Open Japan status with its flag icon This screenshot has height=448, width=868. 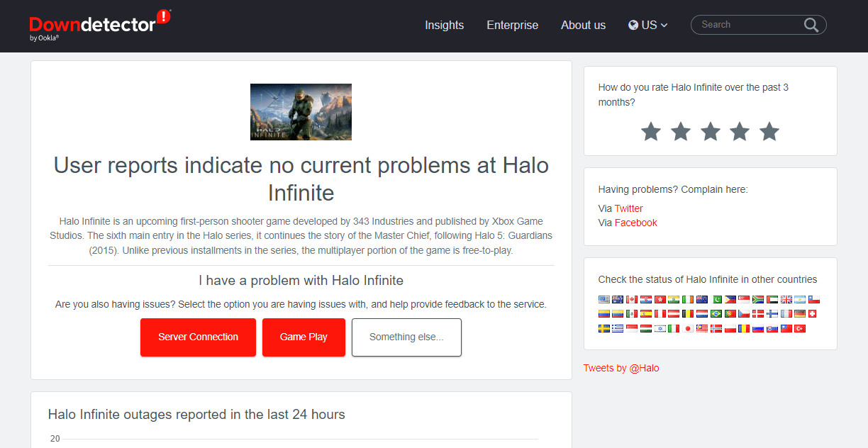(688, 328)
